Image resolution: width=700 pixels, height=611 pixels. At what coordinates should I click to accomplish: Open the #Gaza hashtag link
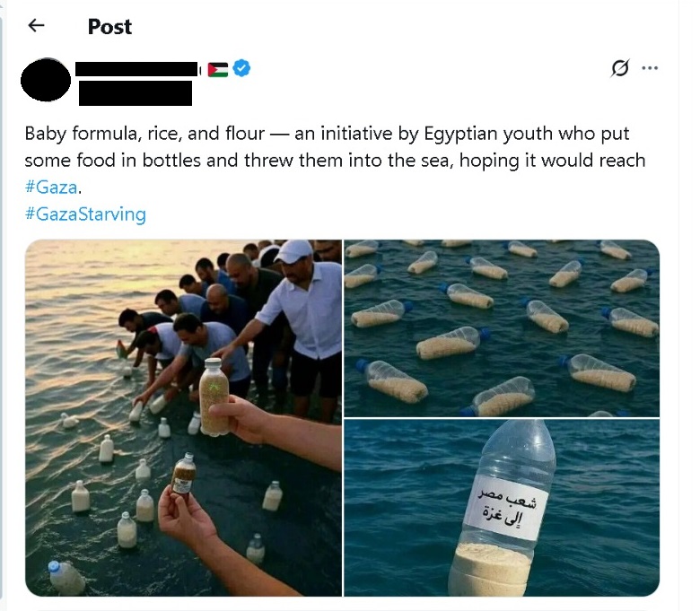click(x=51, y=187)
